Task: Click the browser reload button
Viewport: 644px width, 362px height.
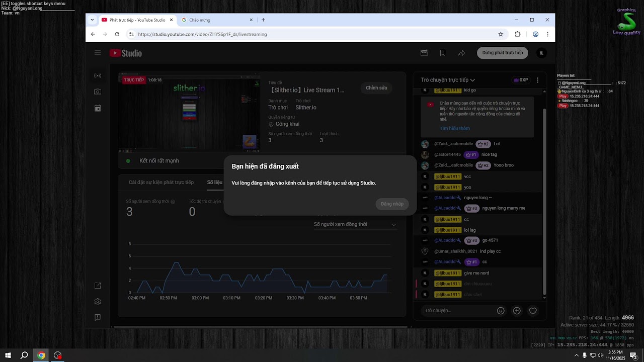Action: click(x=117, y=34)
